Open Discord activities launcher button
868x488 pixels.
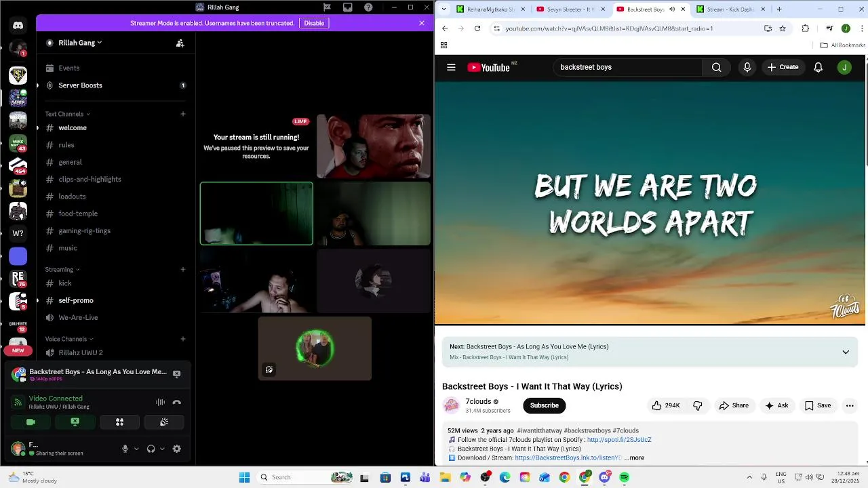[x=119, y=422]
